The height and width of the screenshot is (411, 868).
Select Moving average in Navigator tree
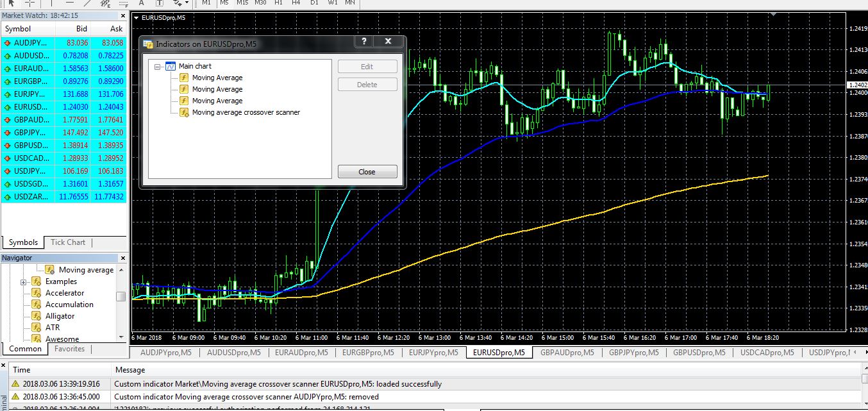pos(86,270)
